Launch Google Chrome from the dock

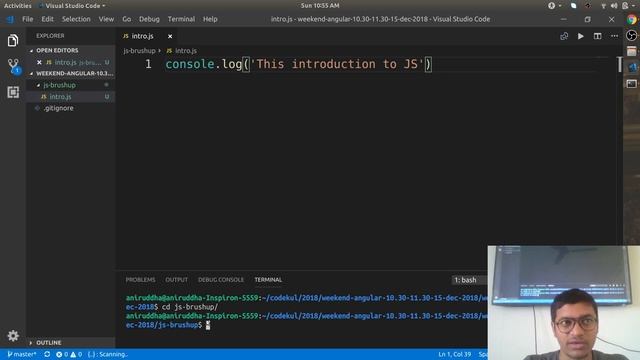pyautogui.click(x=632, y=19)
